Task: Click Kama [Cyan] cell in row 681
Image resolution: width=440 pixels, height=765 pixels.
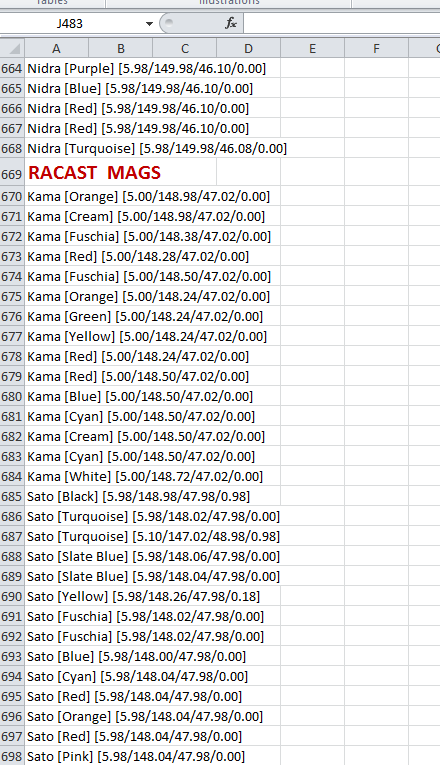Action: tap(141, 417)
